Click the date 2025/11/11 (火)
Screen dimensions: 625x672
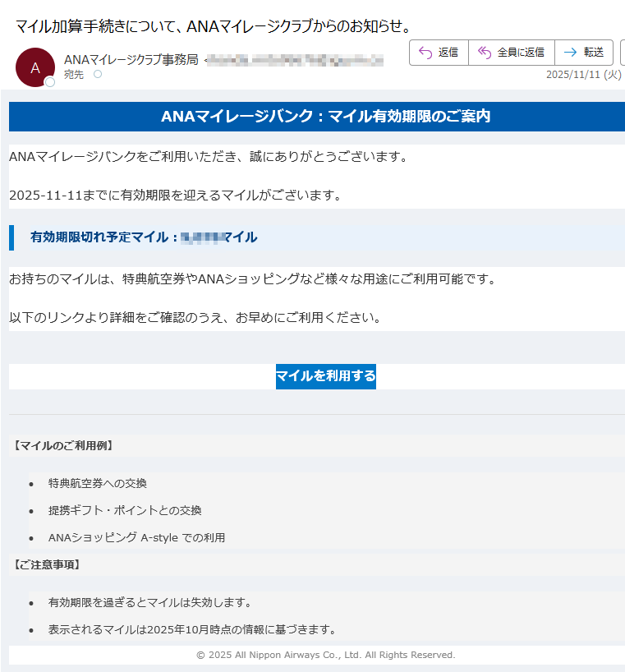[x=583, y=75]
